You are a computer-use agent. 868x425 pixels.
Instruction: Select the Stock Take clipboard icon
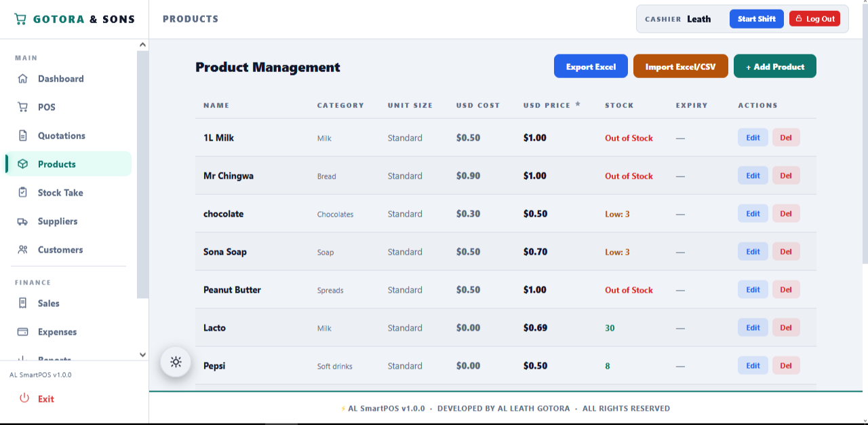[x=23, y=193]
